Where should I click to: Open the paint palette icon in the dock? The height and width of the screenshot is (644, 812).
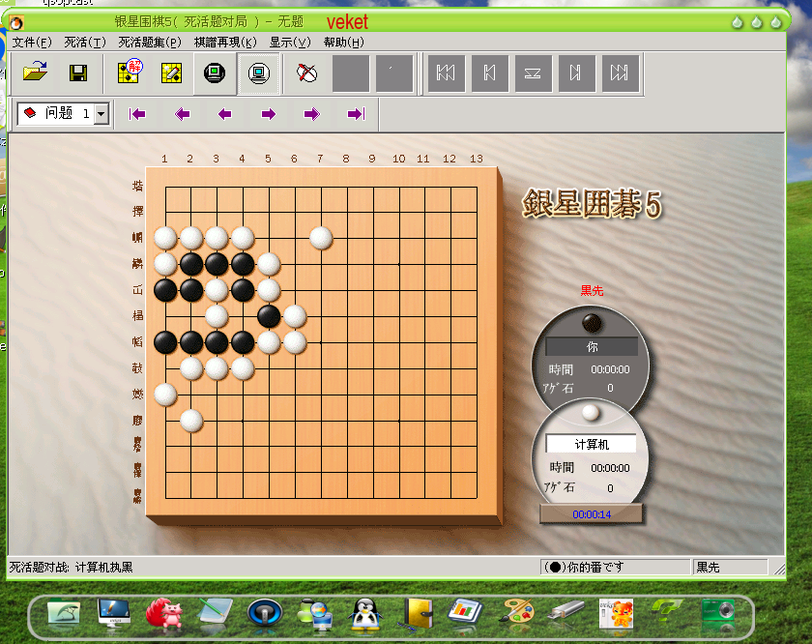tap(517, 613)
